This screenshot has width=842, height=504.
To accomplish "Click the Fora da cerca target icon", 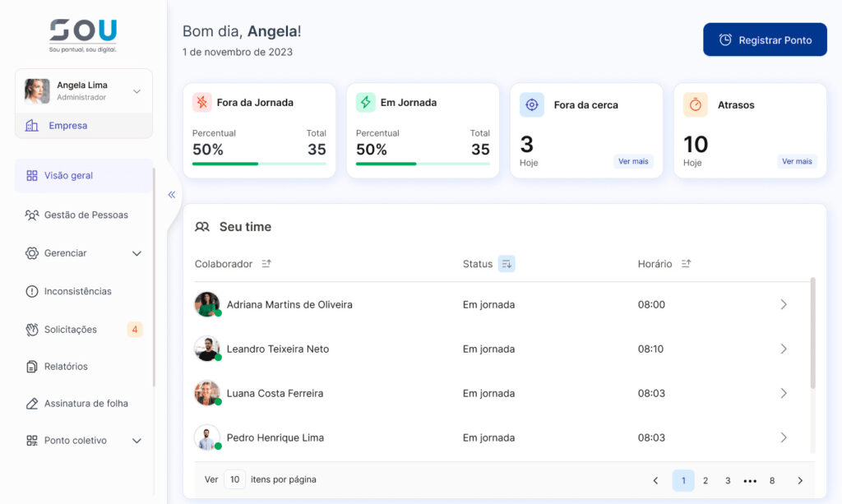I will point(532,104).
